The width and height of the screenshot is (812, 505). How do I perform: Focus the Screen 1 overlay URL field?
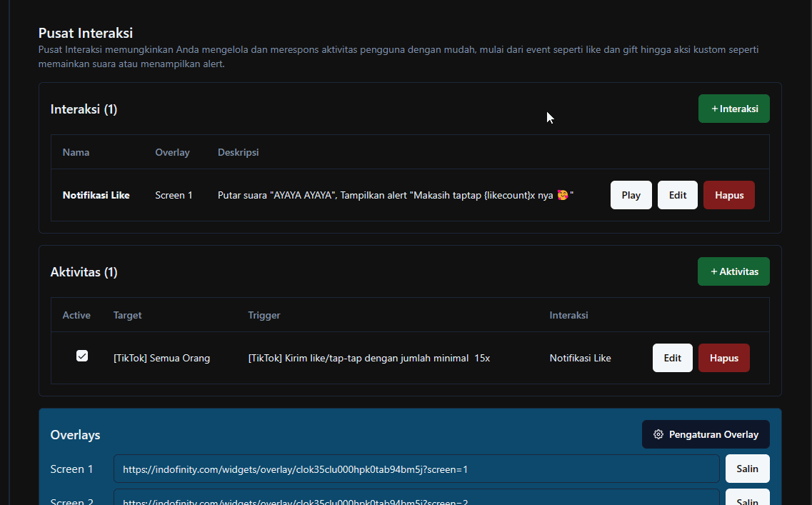pyautogui.click(x=416, y=469)
